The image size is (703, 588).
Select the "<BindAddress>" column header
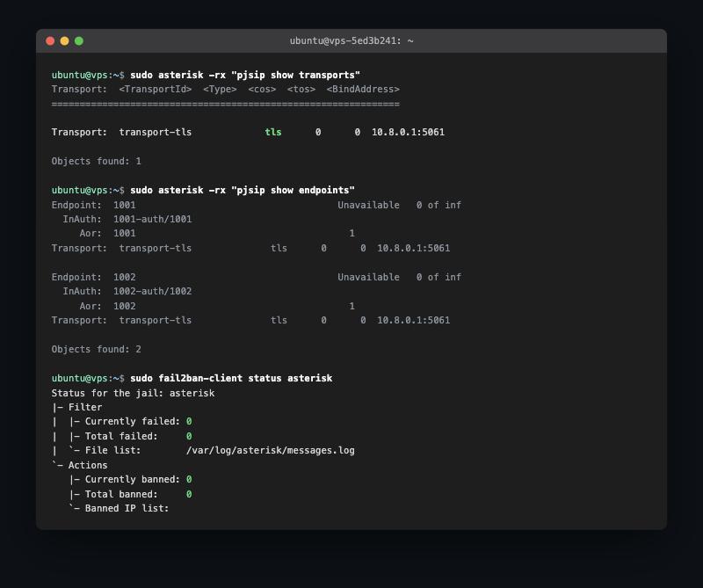point(363,90)
